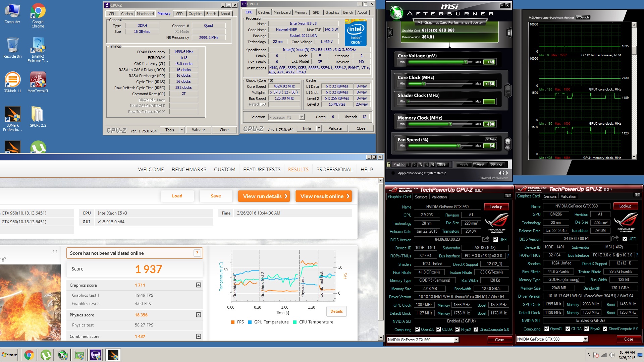Toggle the Afterburner Link clocks button
Screen dimensions: 644x362
(508, 90)
